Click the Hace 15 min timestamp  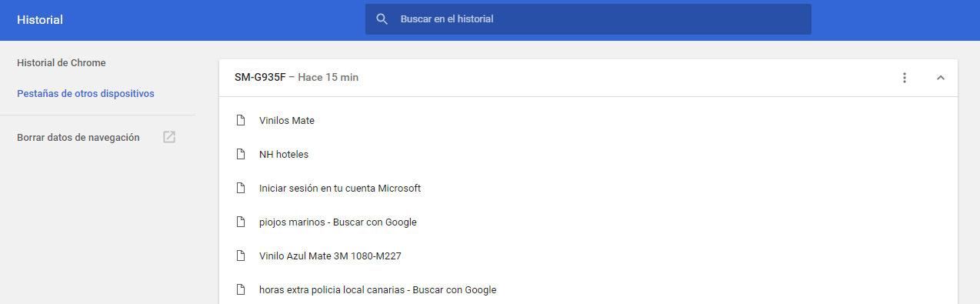point(328,78)
